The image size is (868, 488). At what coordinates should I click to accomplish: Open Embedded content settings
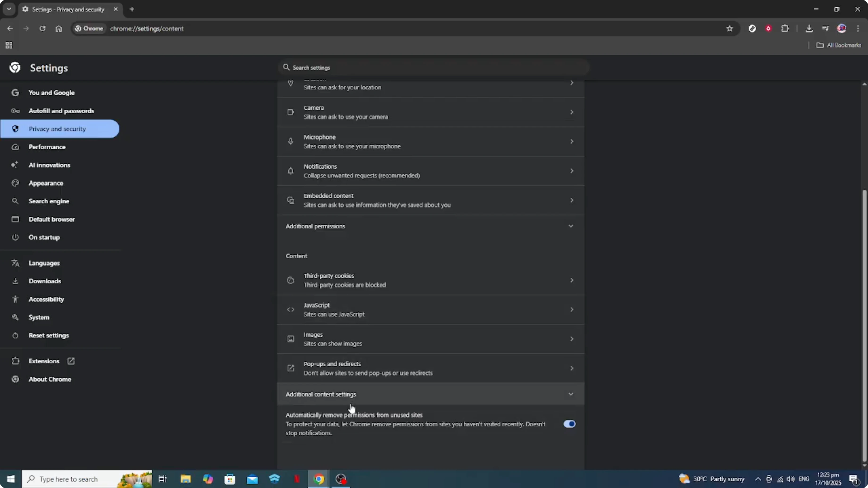coord(431,200)
